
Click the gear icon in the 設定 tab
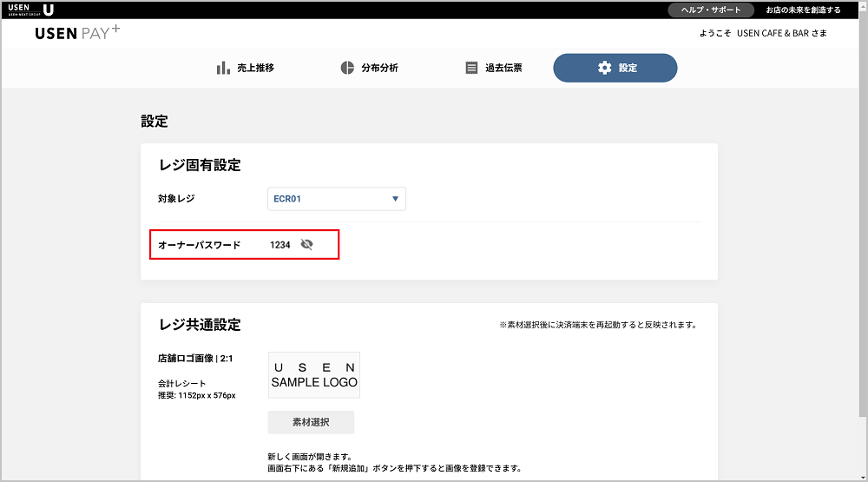pyautogui.click(x=604, y=68)
